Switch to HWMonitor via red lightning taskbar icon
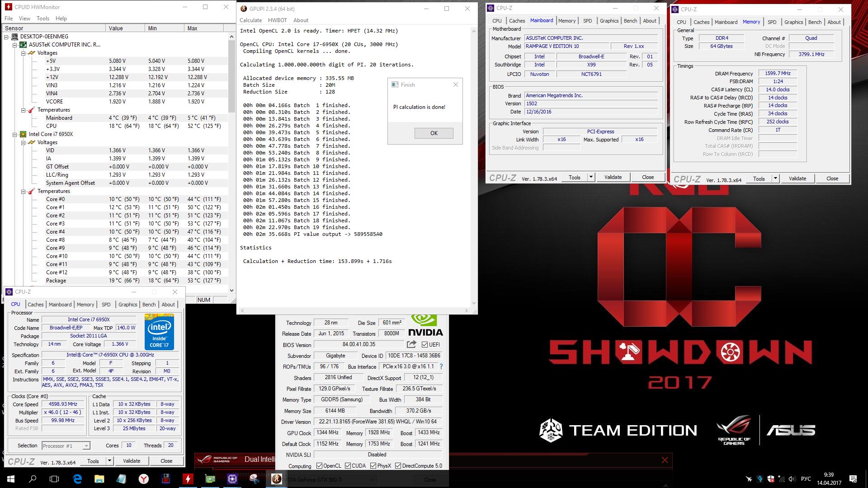The image size is (868, 488). (x=188, y=479)
